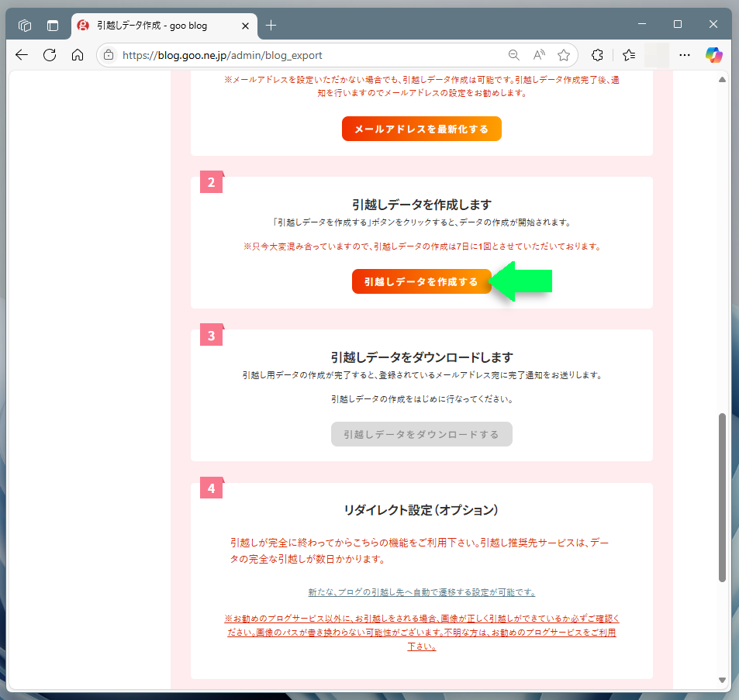Open the tab actions menu
739x700 pixels.
tap(53, 26)
